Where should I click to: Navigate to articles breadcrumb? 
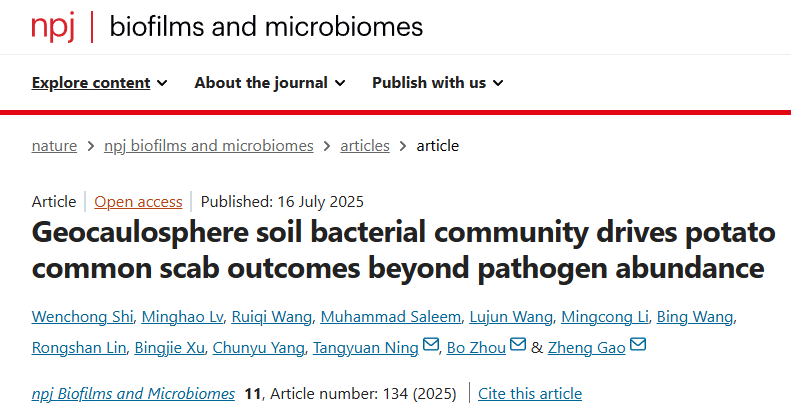point(365,146)
